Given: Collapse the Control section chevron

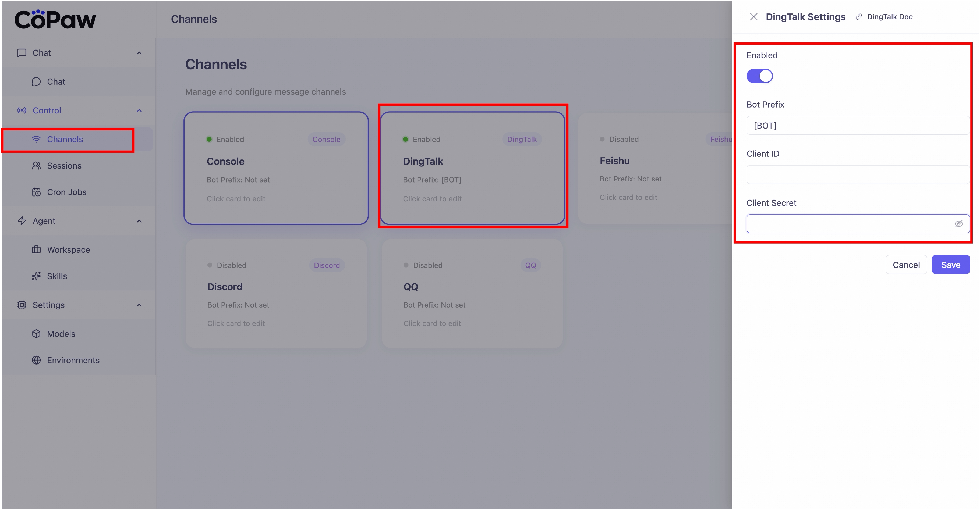Looking at the screenshot, I should (139, 111).
